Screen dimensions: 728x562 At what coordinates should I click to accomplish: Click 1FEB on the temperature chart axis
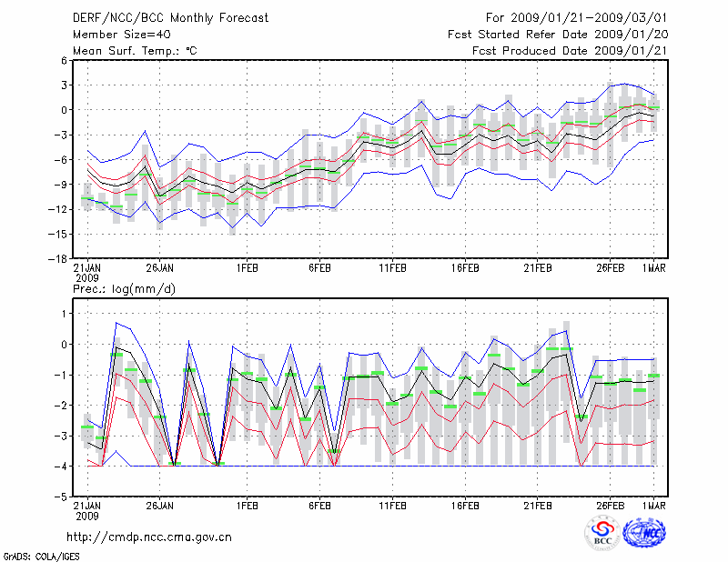[247, 268]
